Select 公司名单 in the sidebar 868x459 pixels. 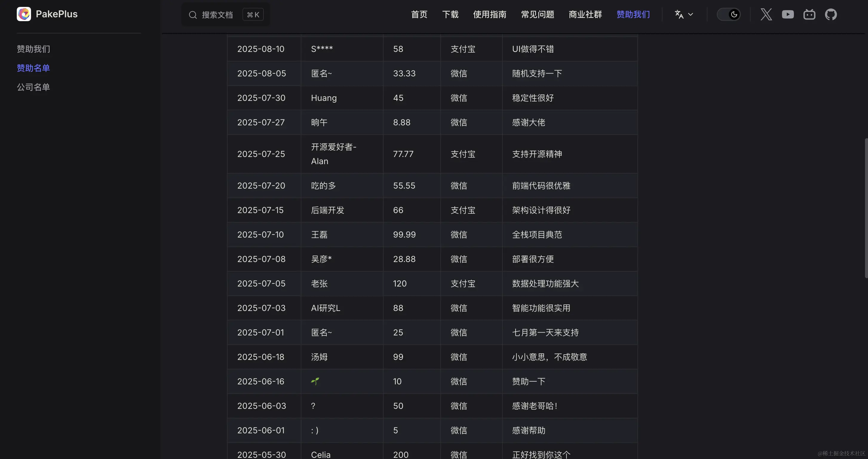point(33,87)
